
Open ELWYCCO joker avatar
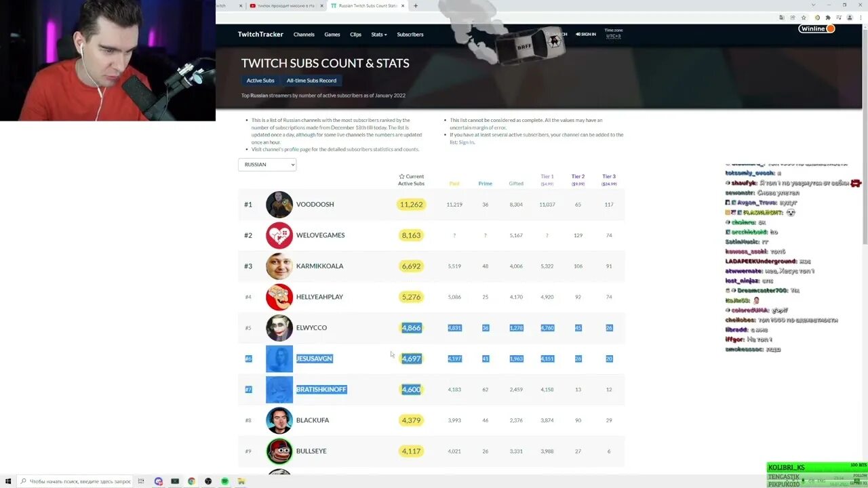[279, 328]
